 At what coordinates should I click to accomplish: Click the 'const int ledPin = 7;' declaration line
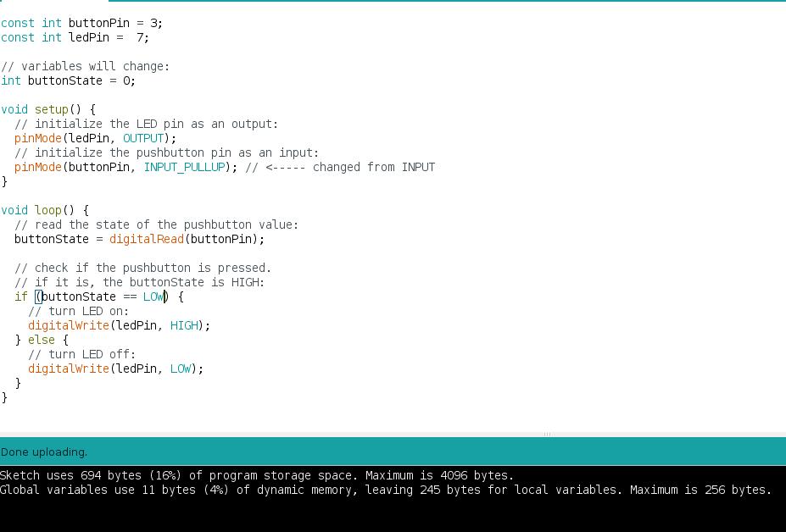click(x=75, y=37)
